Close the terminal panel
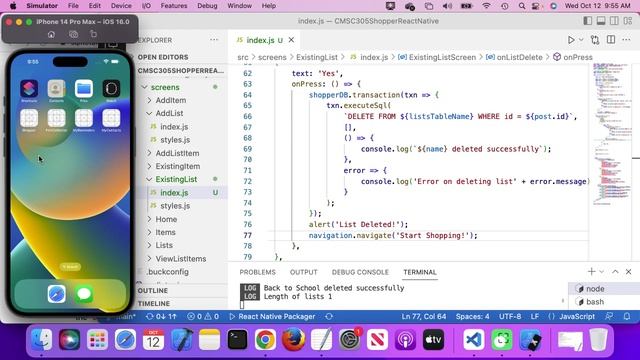Image resolution: width=640 pixels, height=360 pixels. click(629, 271)
